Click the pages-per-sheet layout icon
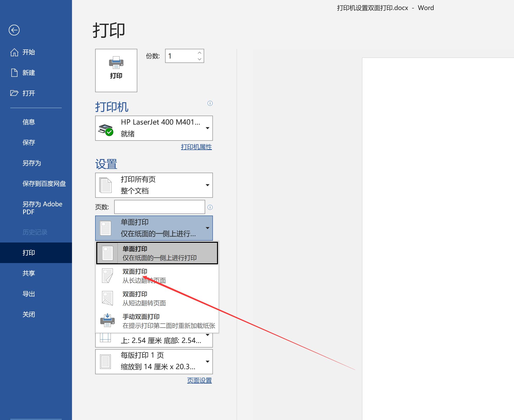514x420 pixels. tap(106, 361)
